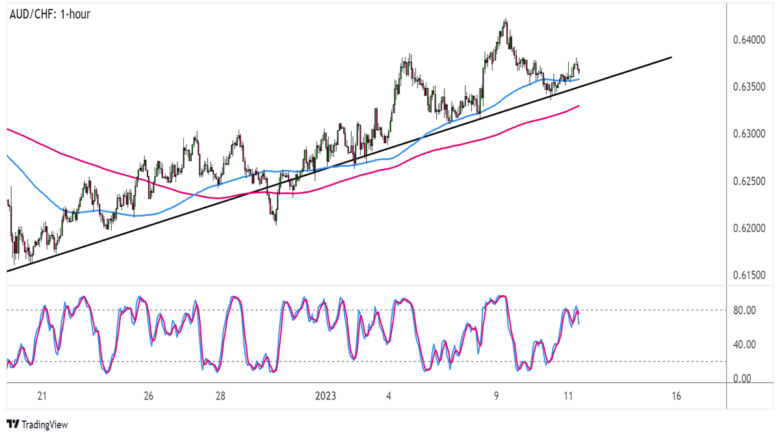This screenshot has width=780, height=439.
Task: Click the highest candlestick peak above 0.64000
Action: tap(505, 20)
